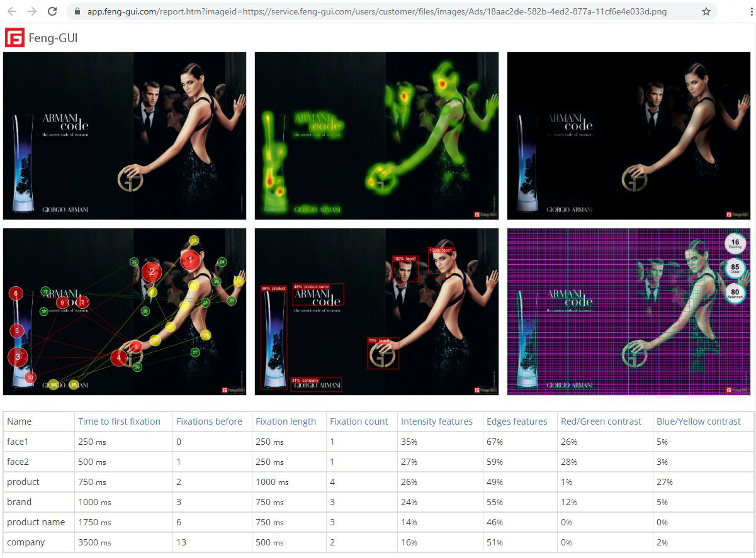
Task: Click the address bar URL
Action: [x=377, y=11]
